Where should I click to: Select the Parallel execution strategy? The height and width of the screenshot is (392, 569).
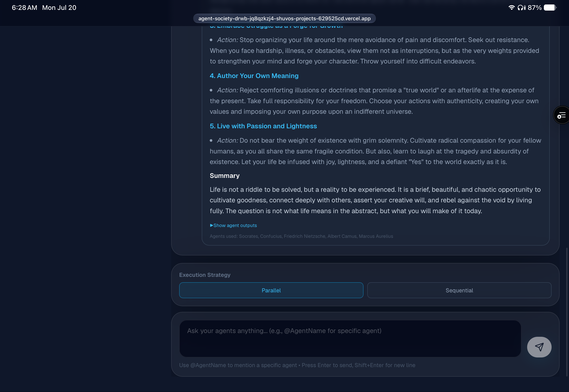271,290
